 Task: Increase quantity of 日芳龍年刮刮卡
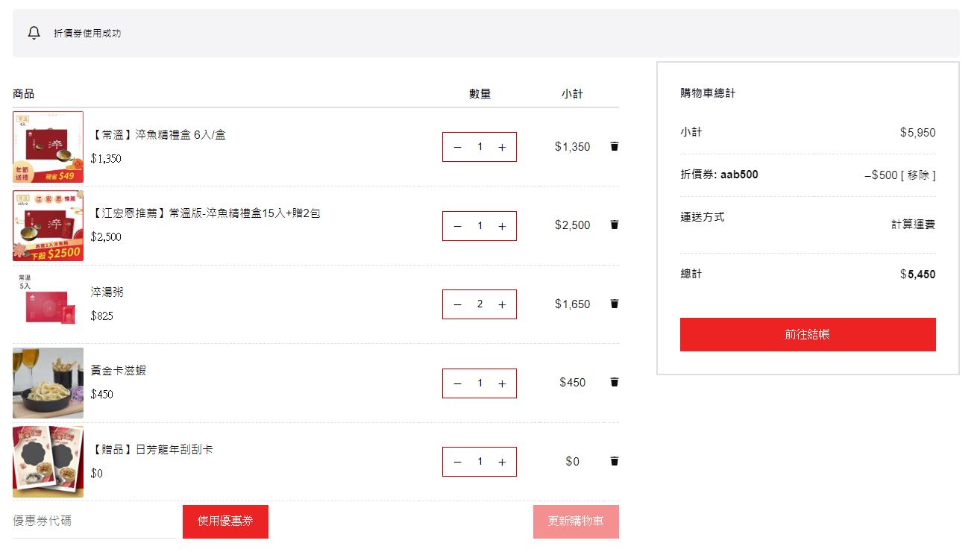(x=502, y=462)
